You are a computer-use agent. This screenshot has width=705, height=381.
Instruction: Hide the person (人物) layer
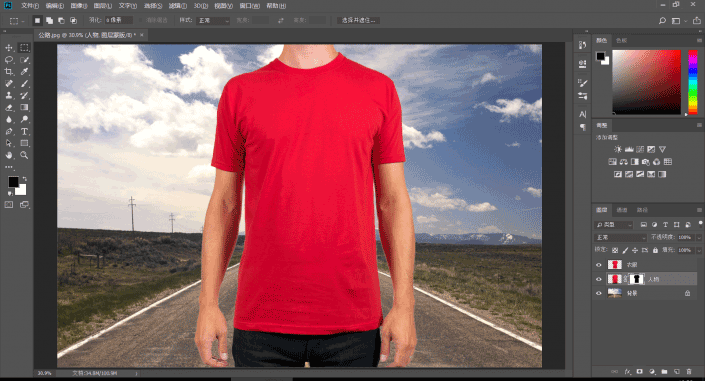click(598, 279)
